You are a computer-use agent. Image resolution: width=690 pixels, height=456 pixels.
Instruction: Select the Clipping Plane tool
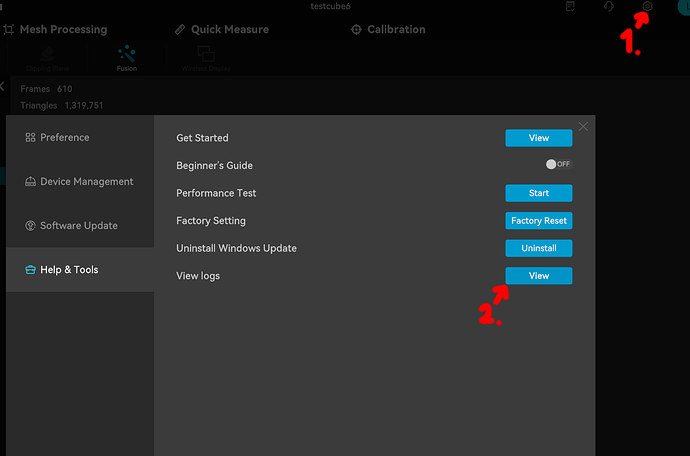click(x=48, y=59)
